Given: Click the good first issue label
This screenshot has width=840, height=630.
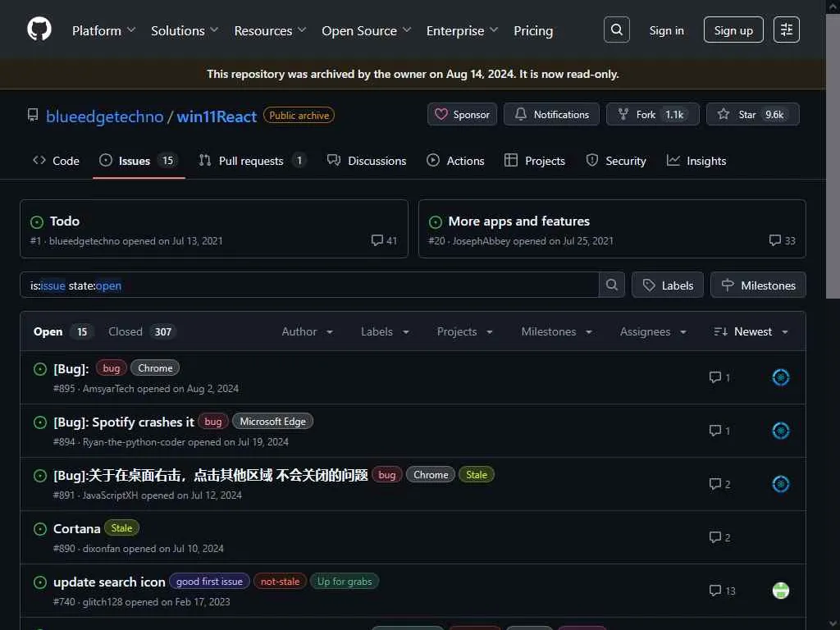Looking at the screenshot, I should 209,582.
